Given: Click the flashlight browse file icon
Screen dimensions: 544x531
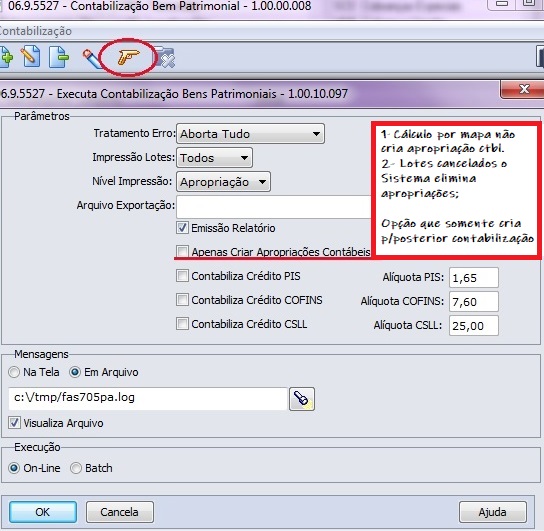Looking at the screenshot, I should (302, 399).
